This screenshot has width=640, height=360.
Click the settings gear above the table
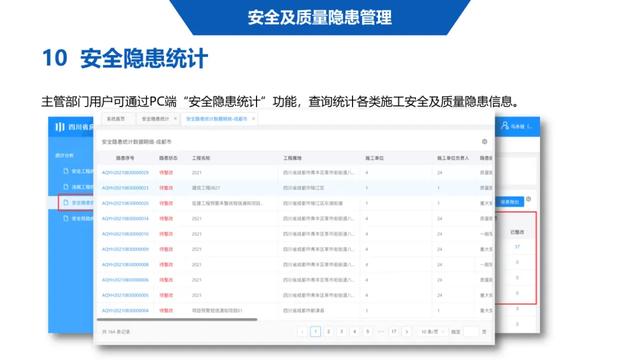coord(484,142)
